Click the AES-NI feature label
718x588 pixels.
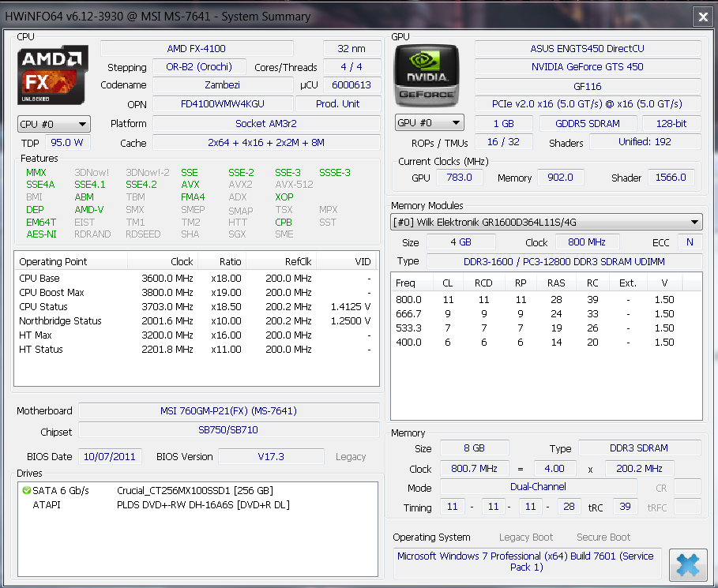(x=41, y=234)
